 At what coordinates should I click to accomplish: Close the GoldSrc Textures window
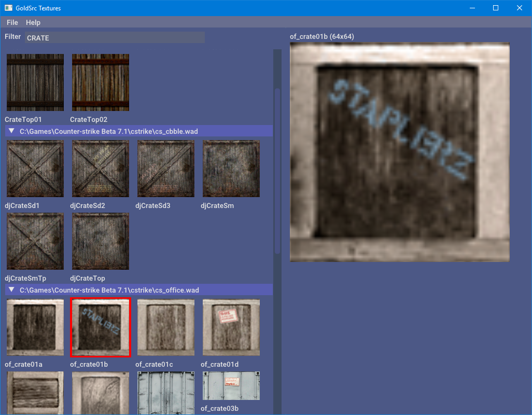click(x=520, y=8)
